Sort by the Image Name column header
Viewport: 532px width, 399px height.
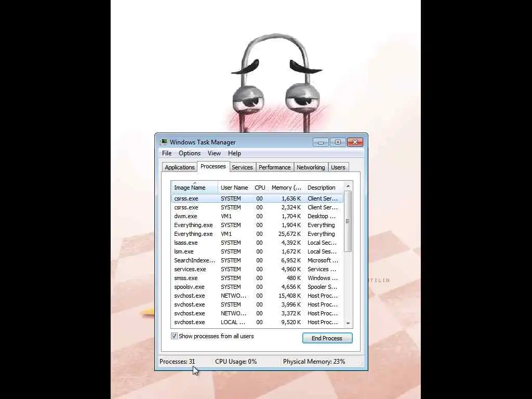[x=194, y=187]
